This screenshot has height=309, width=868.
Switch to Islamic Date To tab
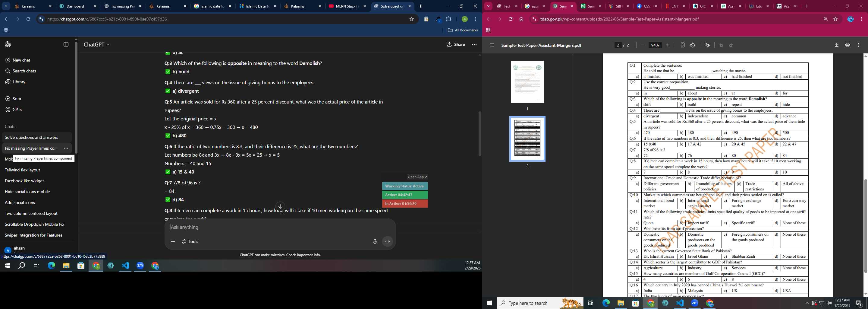[257, 6]
